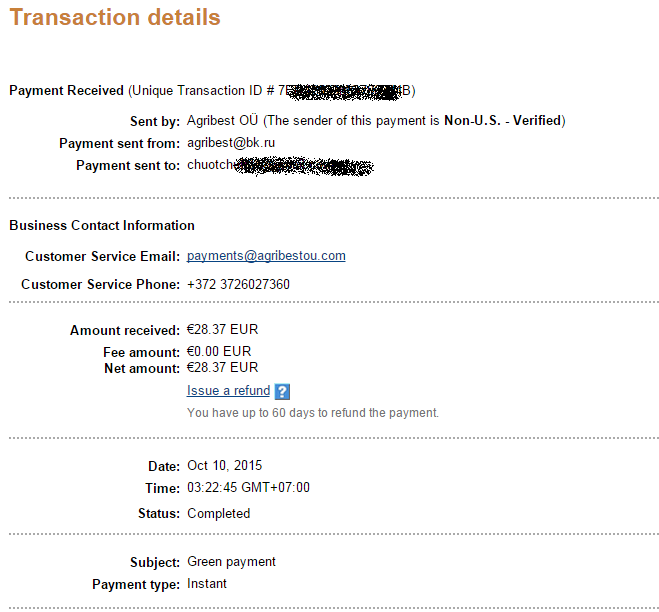Select the date Oct 10, 2015
The image size is (659, 612).
[223, 466]
